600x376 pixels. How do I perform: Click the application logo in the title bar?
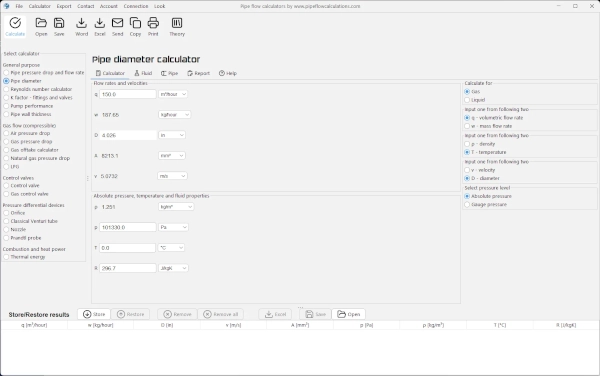point(6,6)
